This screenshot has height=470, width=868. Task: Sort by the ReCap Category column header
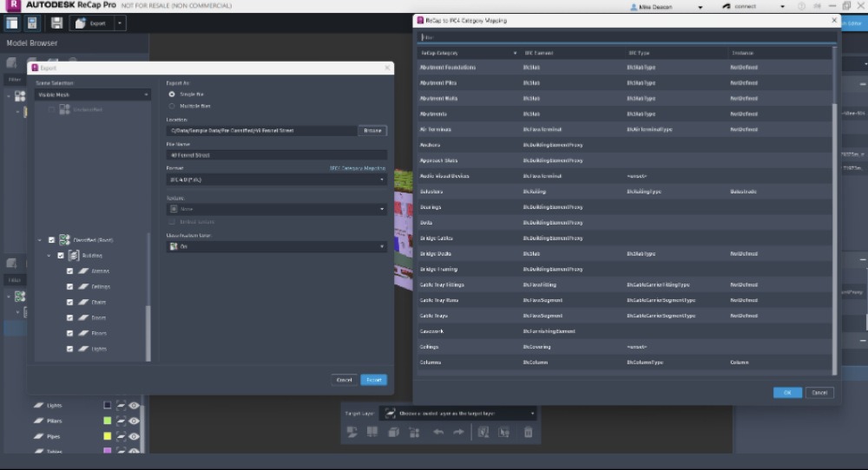[469, 53]
